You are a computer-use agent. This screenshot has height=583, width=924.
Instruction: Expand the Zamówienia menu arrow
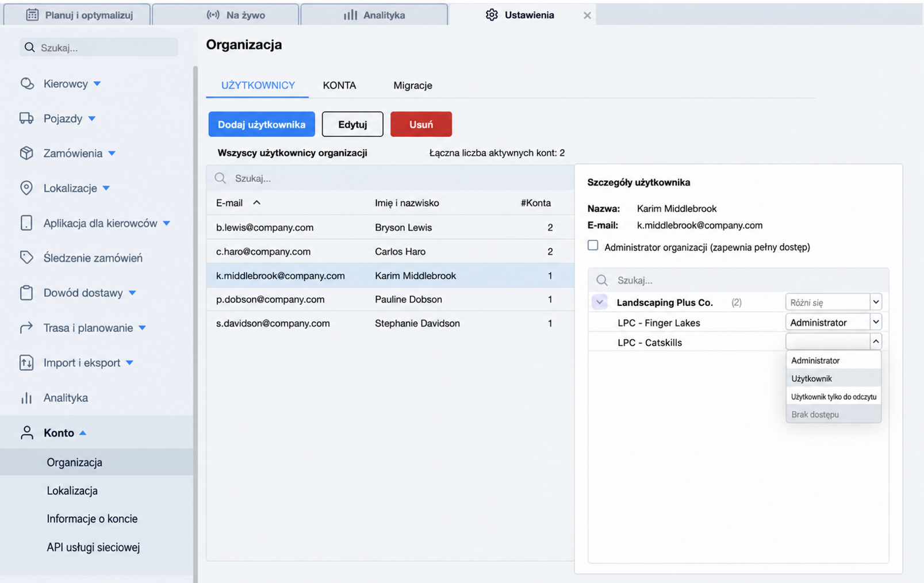112,154
